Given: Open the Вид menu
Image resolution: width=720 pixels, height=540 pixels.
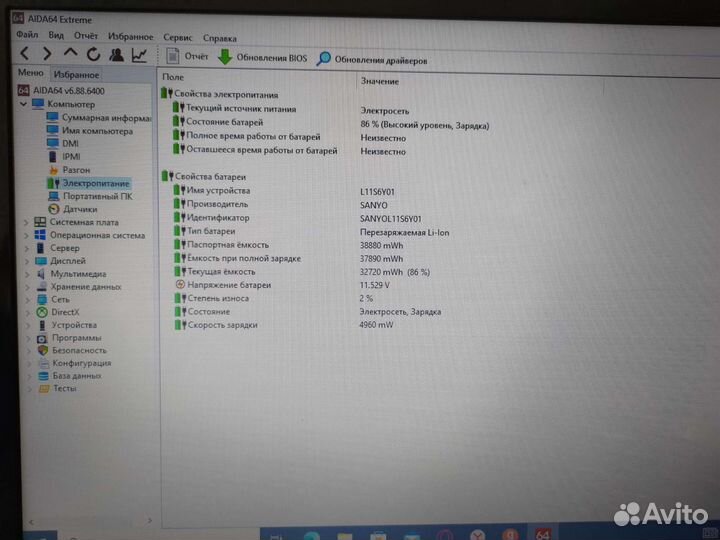Looking at the screenshot, I should 56,35.
